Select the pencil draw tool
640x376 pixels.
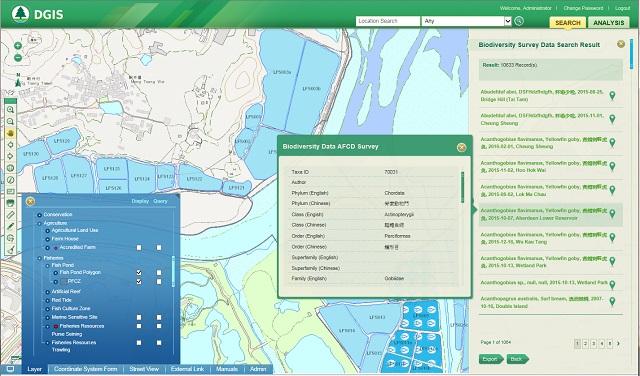(11, 226)
